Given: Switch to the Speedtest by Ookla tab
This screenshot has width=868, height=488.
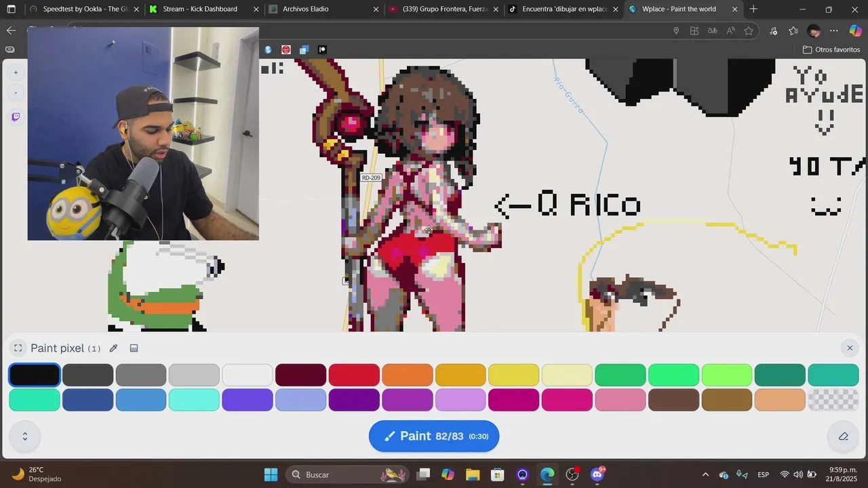Looking at the screenshot, I should pyautogui.click(x=85, y=9).
